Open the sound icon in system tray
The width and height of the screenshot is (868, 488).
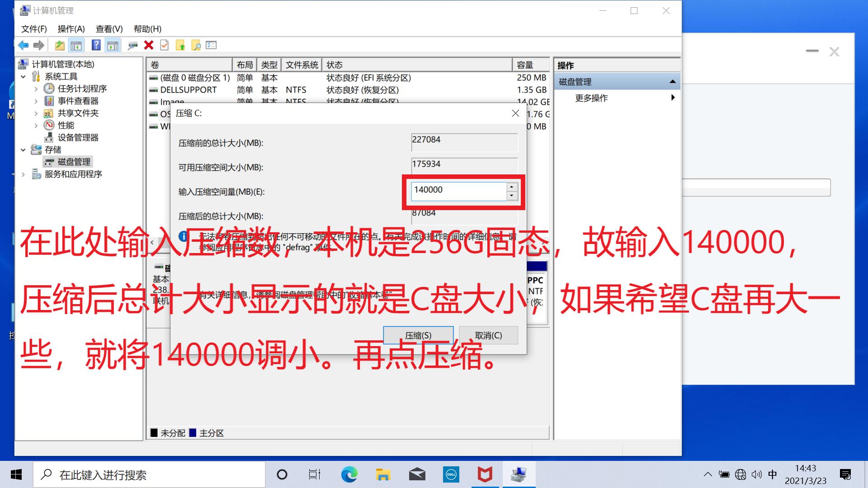pos(757,474)
